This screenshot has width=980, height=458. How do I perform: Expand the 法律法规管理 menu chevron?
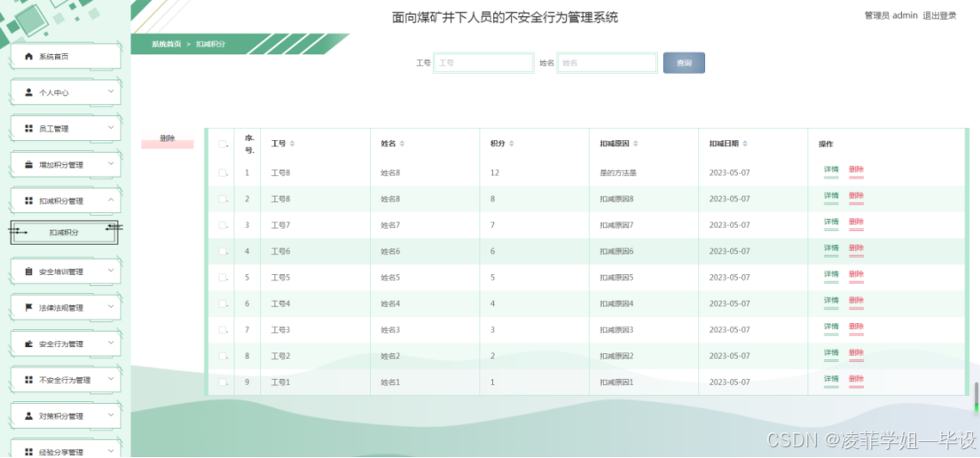point(111,307)
